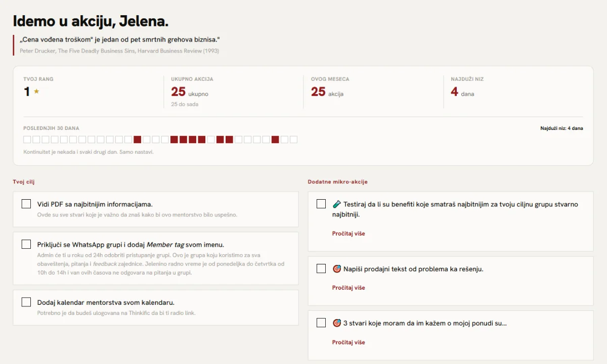Image resolution: width=607 pixels, height=364 pixels.
Task: Click the target emoji before 'Napiši prodajni tekst'
Action: [x=337, y=269]
